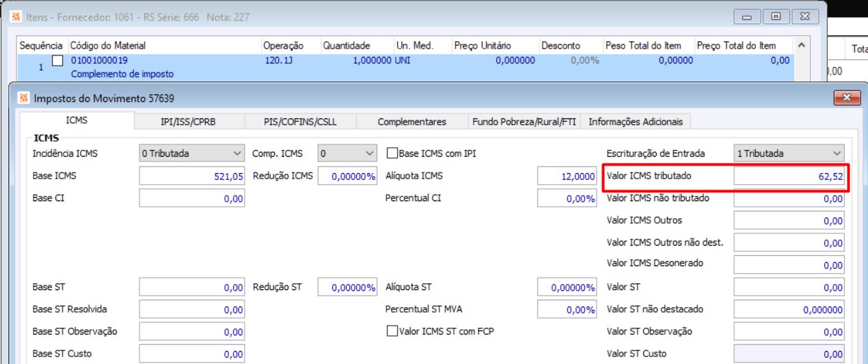Click the Valor ICMS não tributado field
This screenshot has height=364, width=868.
point(789,198)
